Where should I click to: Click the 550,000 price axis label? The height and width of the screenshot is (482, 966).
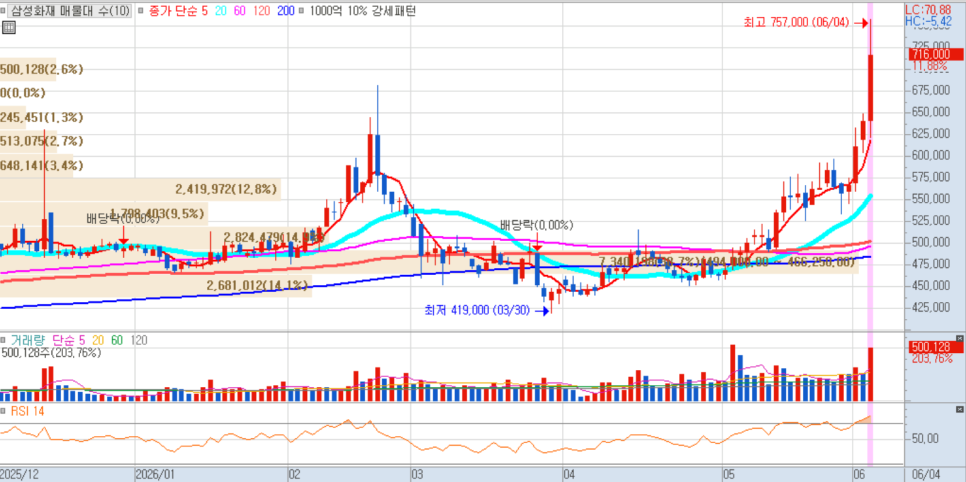(928, 198)
